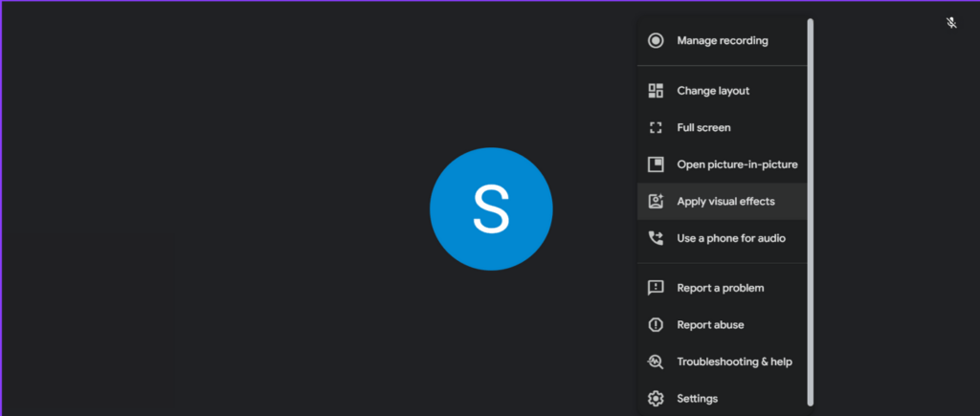Click the phone for audio handset icon
980x416 pixels.
(656, 238)
